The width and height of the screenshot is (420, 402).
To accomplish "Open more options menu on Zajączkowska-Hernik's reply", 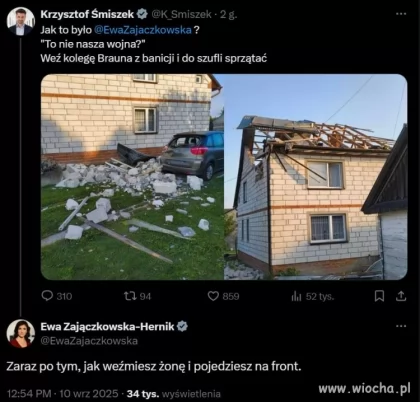I will coord(401,326).
